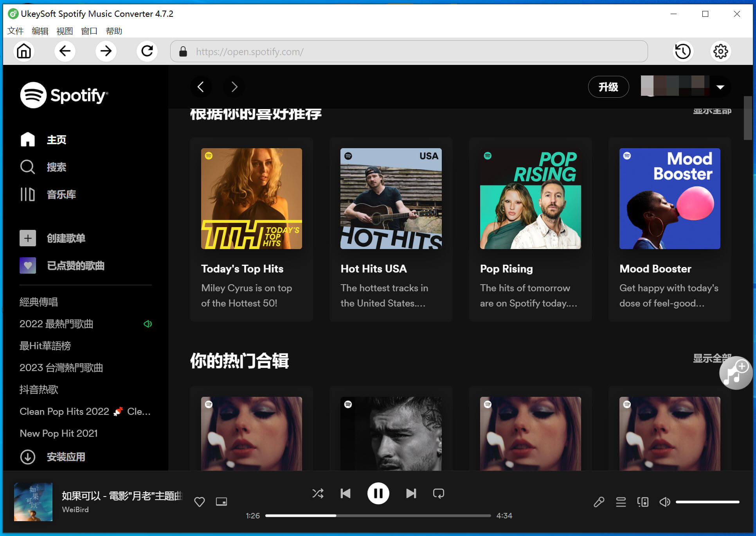Viewport: 756px width, 536px height.
Task: Skip to previous track
Action: coord(346,493)
